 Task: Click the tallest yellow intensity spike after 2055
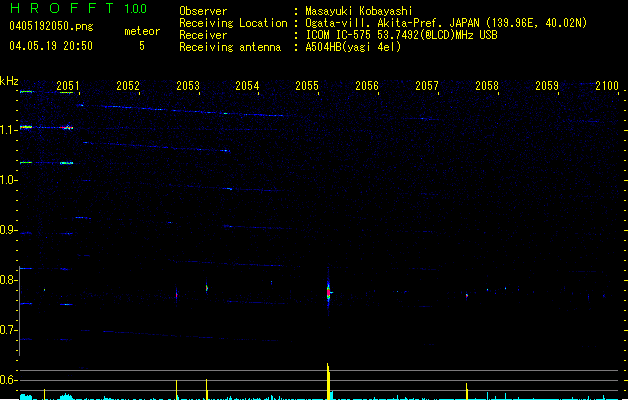328,381
